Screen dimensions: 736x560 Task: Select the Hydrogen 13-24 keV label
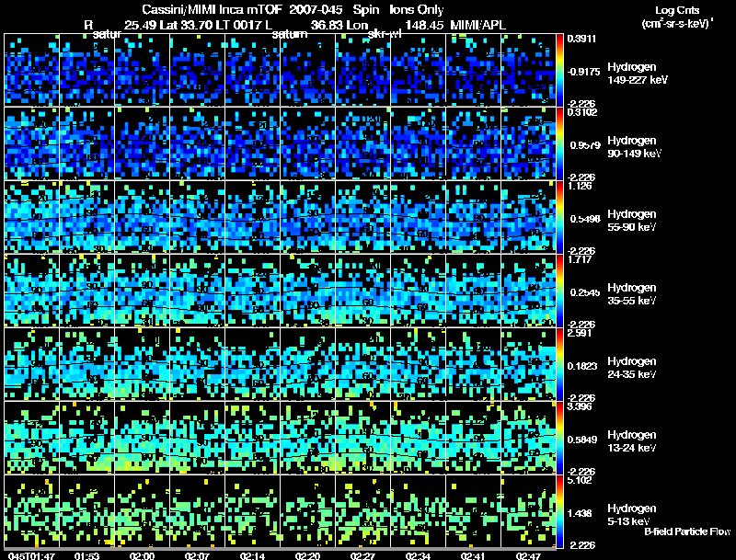pos(632,441)
